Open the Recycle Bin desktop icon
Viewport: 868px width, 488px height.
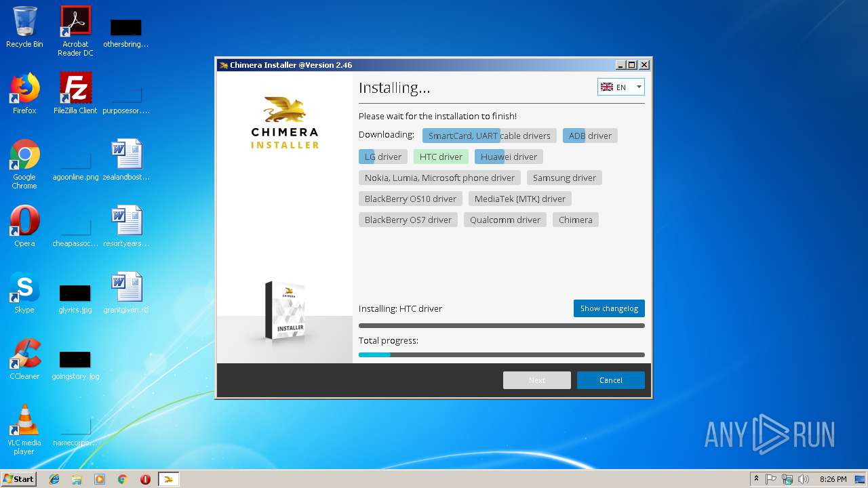pos(24,27)
